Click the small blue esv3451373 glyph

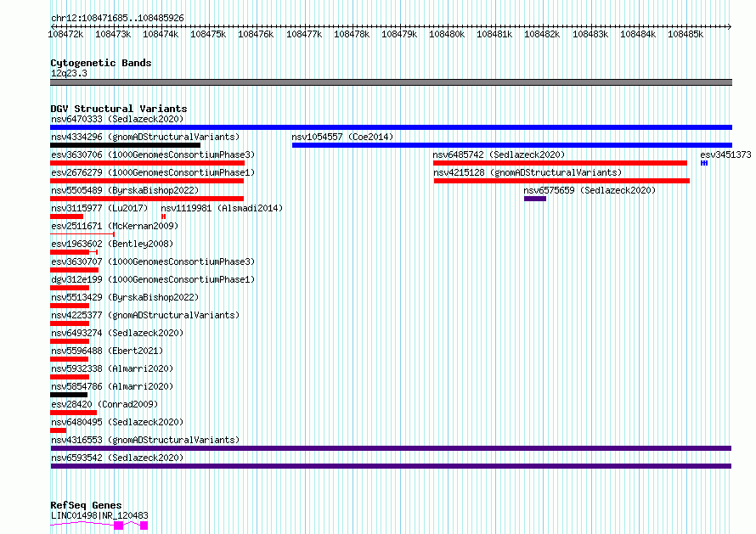coord(704,163)
